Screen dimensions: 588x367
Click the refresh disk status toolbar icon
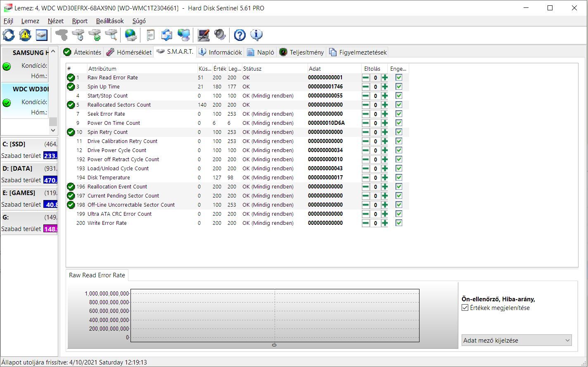(x=9, y=35)
